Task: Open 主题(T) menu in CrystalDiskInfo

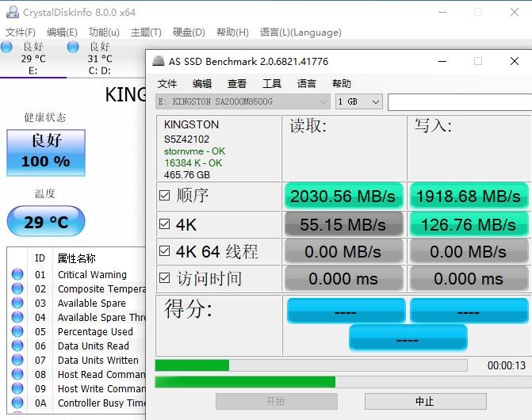Action: (x=146, y=32)
